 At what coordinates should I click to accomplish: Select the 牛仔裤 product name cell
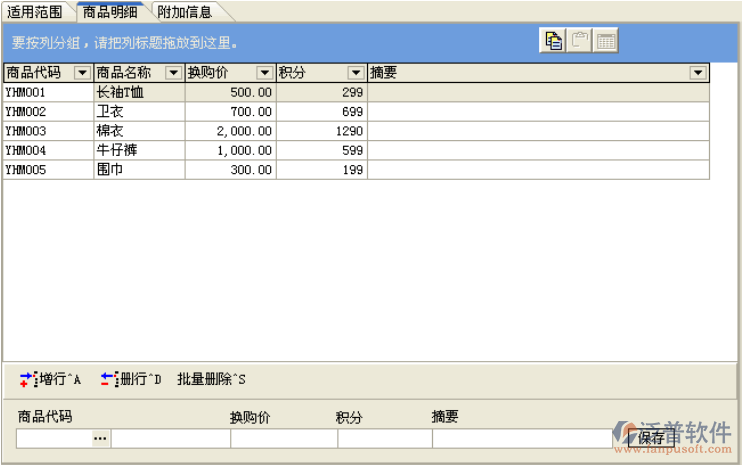coord(138,150)
